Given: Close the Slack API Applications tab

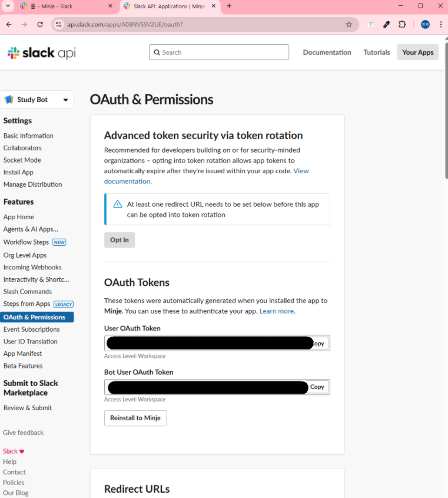Looking at the screenshot, I should click(214, 6).
